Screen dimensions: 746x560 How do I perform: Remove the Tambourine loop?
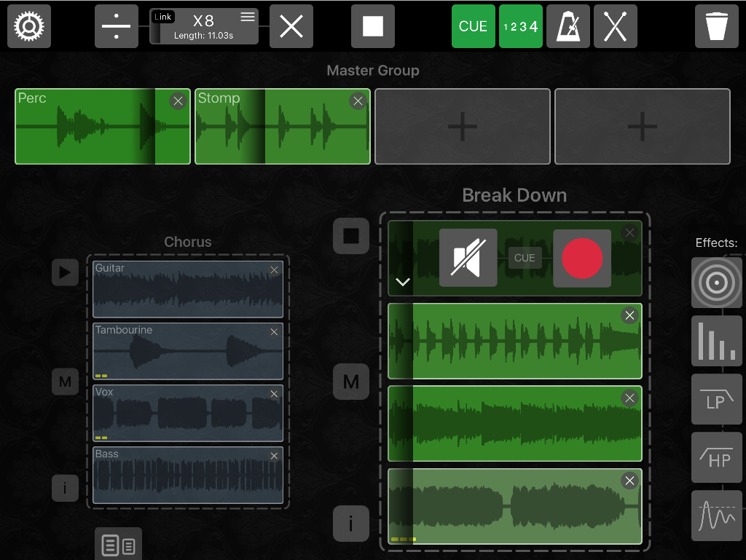point(274,332)
